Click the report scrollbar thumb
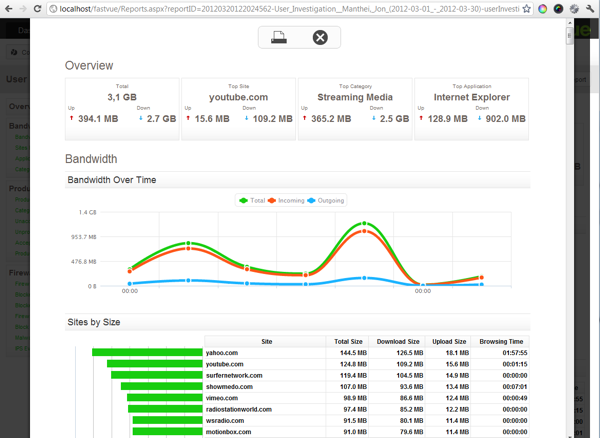This screenshot has height=438, width=600. point(569,36)
